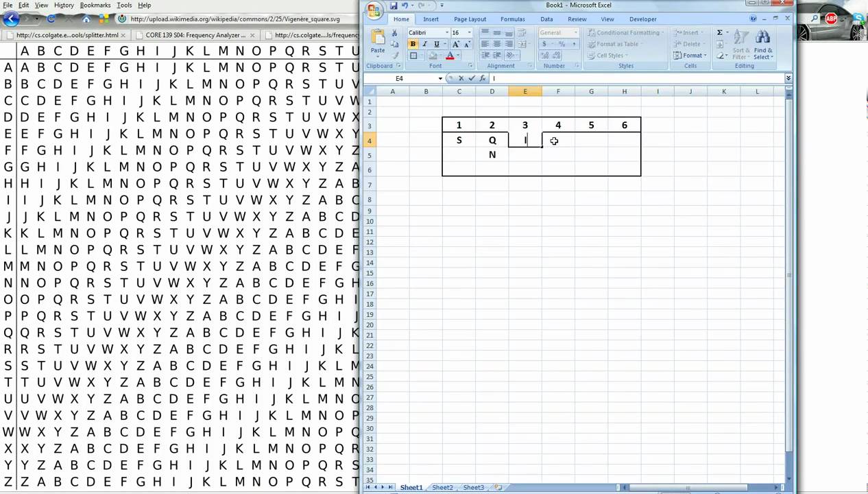
Task: Click the Copy icon in Clipboard group
Action: pos(395,44)
